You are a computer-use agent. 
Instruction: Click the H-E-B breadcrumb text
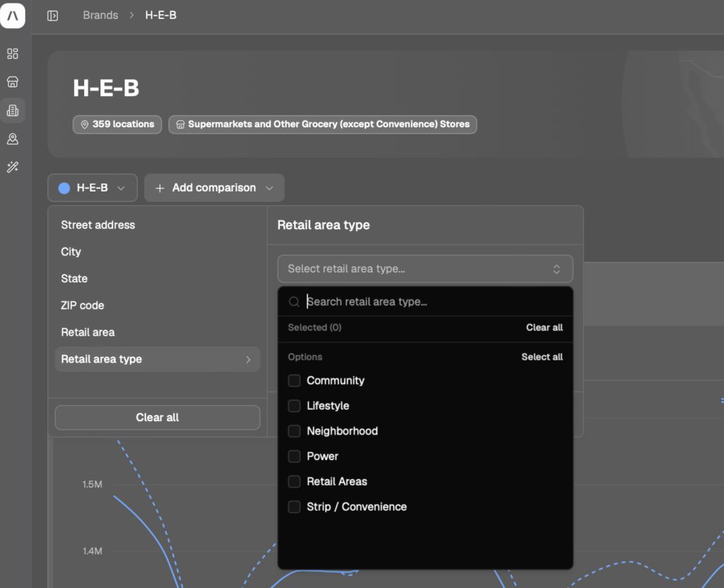[x=160, y=16]
